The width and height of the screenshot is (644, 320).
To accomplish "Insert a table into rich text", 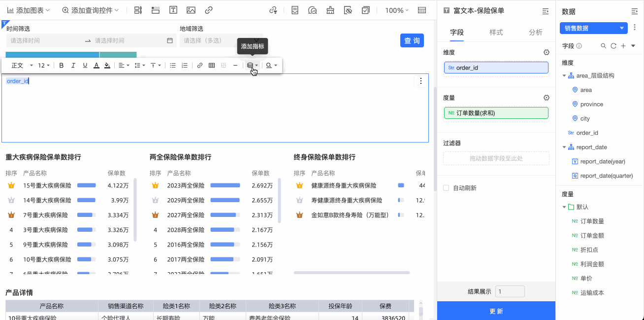I will (212, 65).
